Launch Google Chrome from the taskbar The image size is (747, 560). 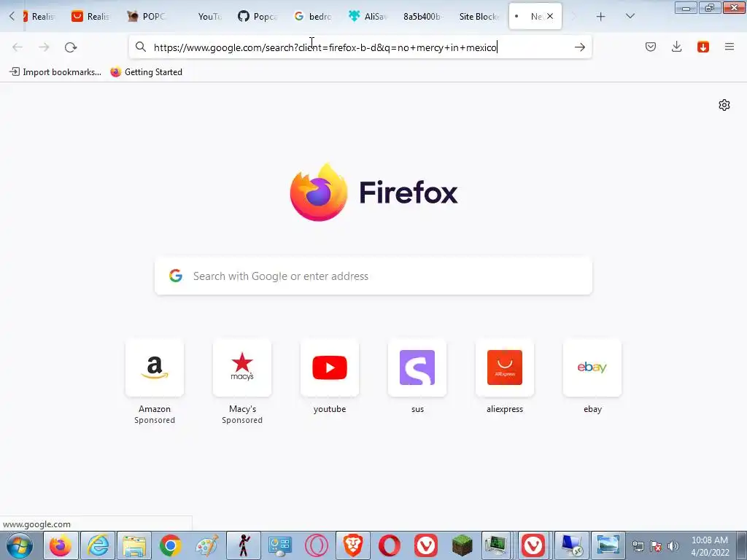click(170, 545)
